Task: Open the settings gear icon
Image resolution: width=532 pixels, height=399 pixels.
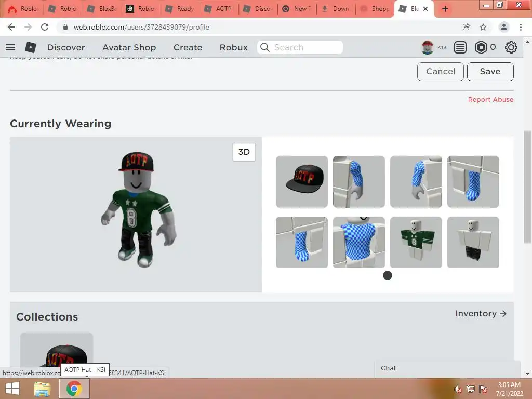Action: click(511, 47)
